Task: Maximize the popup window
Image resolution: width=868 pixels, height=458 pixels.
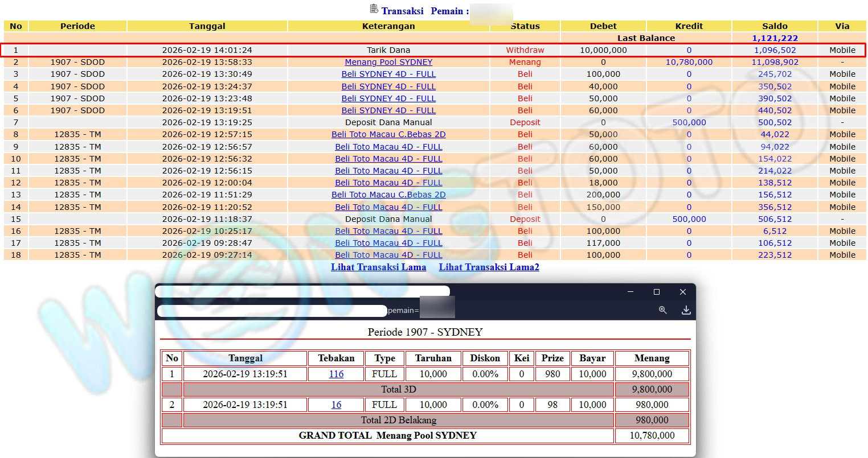Action: (656, 292)
